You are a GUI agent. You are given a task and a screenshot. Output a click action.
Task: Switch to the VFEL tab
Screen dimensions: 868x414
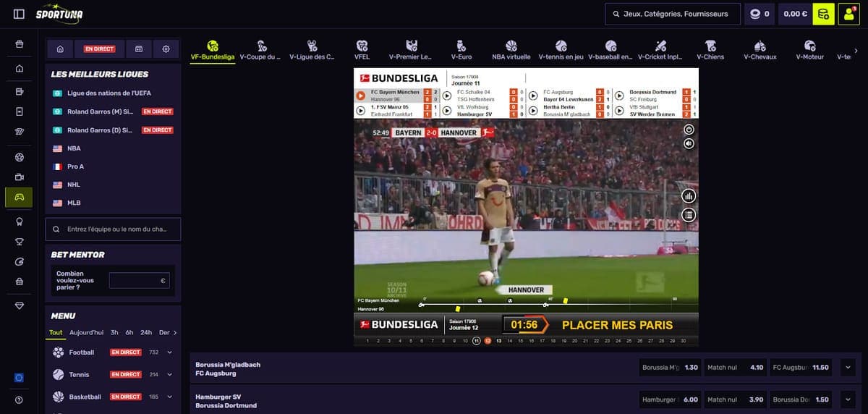pos(362,50)
